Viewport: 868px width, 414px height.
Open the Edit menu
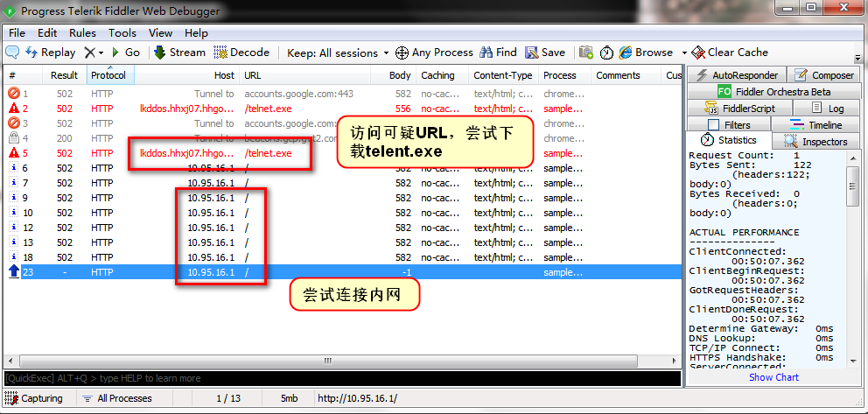[x=47, y=33]
